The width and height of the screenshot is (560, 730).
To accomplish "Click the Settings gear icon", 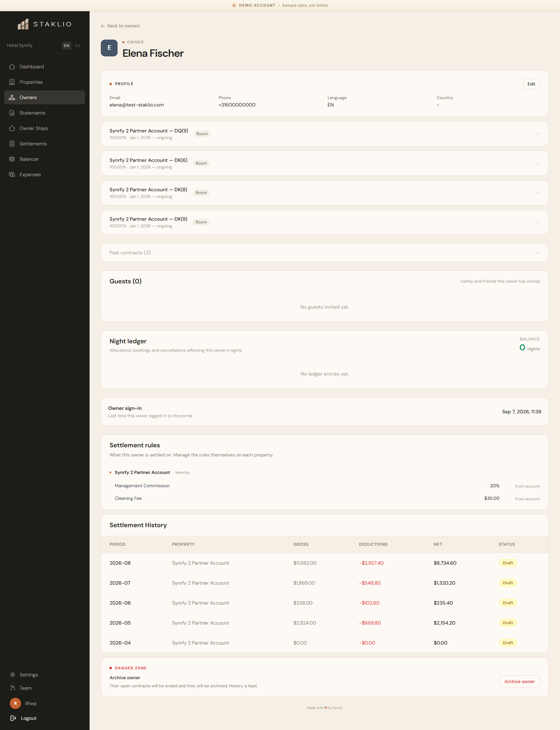I will [13, 675].
